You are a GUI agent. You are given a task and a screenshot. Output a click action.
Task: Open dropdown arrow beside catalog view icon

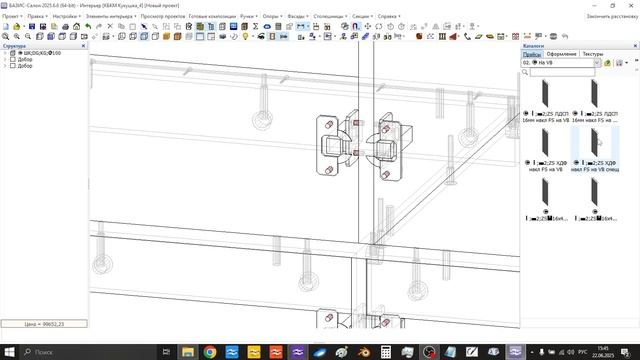tap(627, 63)
